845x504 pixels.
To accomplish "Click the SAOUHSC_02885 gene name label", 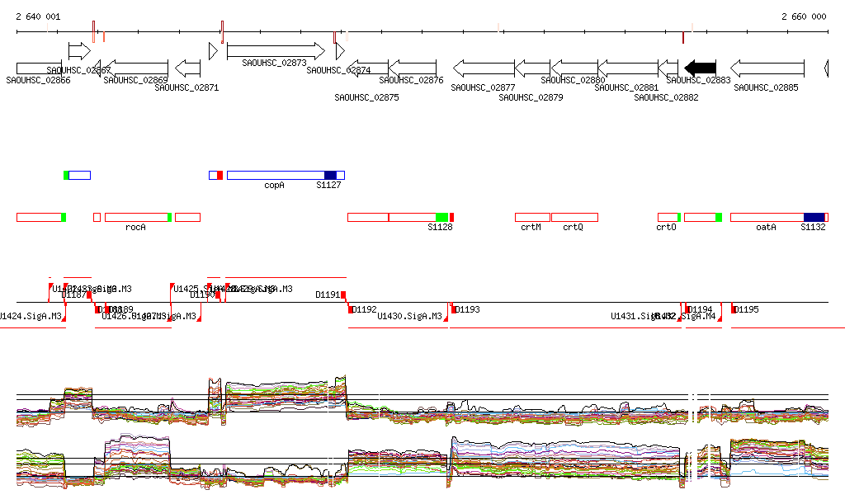I will coord(766,87).
